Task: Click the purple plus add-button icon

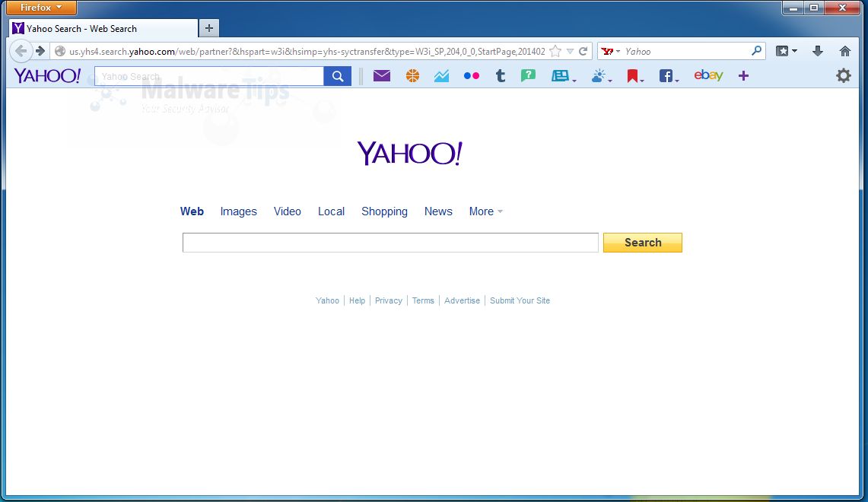Action: [743, 76]
